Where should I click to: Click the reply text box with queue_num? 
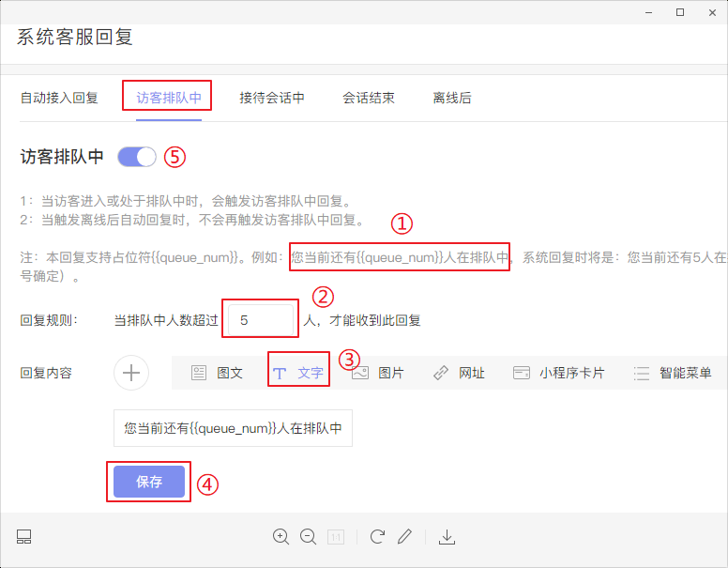click(x=233, y=427)
